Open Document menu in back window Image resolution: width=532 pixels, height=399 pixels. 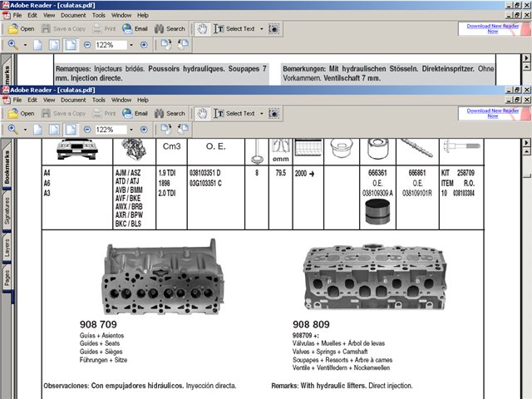73,15
